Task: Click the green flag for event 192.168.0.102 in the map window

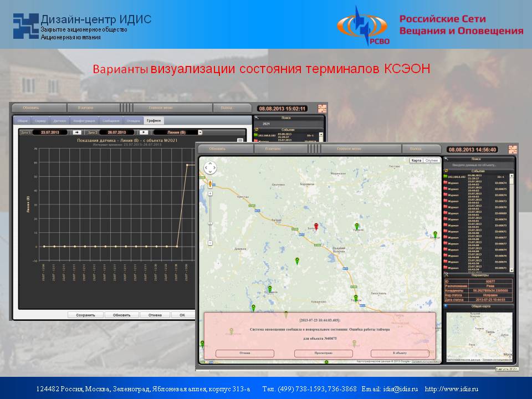Action: 446,176
